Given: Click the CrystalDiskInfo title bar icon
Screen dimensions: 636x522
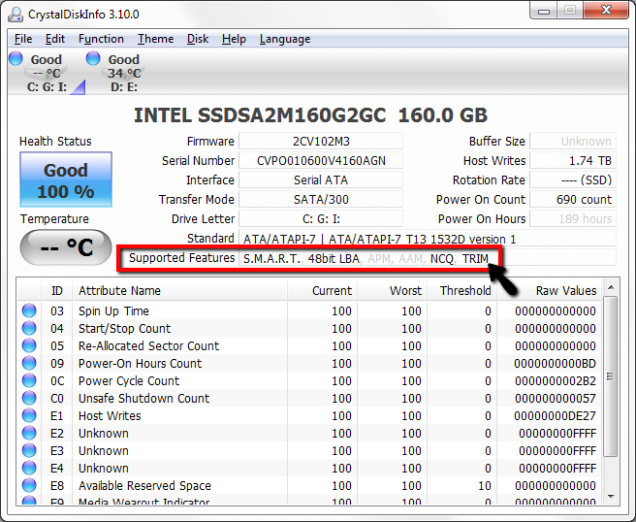Looking at the screenshot, I should tap(16, 14).
